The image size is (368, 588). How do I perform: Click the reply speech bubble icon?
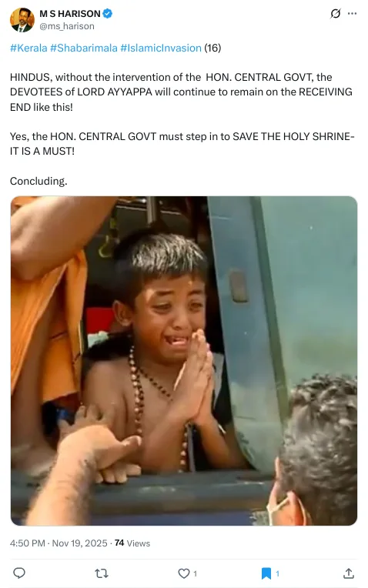click(x=19, y=573)
